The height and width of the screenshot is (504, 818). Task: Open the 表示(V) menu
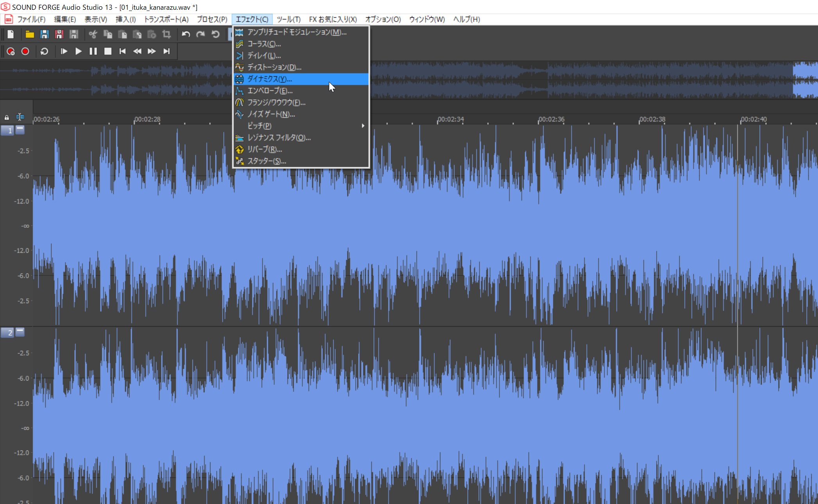(x=96, y=19)
